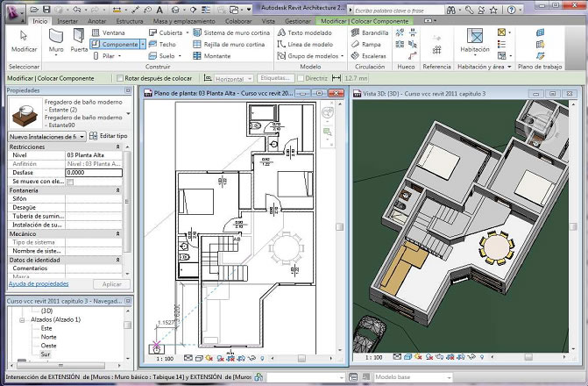Click the Editar tipo icon
Image resolution: width=588 pixels, height=386 pixels.
(95, 136)
